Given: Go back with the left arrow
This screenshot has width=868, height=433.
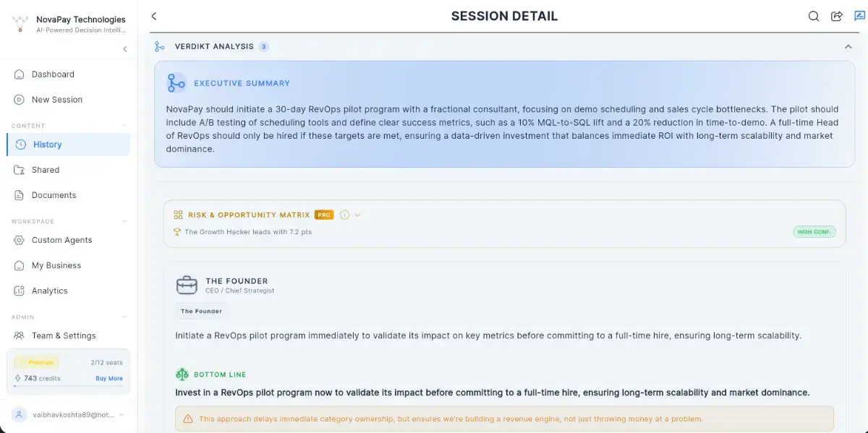Looking at the screenshot, I should tap(154, 17).
